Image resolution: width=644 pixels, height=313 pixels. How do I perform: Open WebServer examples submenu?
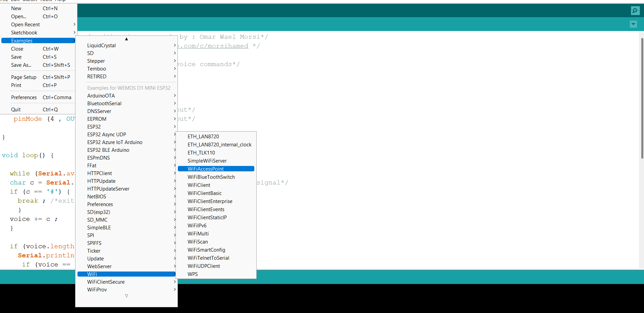tap(127, 266)
